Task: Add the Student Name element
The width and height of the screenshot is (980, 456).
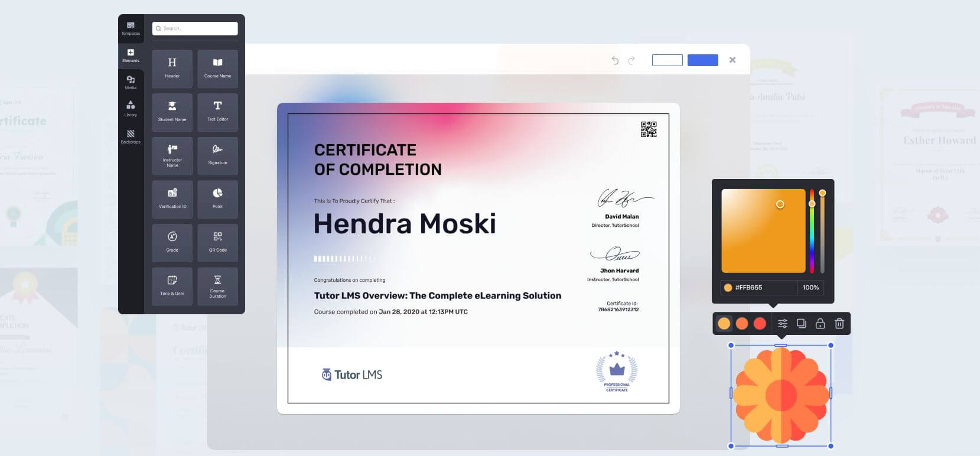Action: [172, 112]
